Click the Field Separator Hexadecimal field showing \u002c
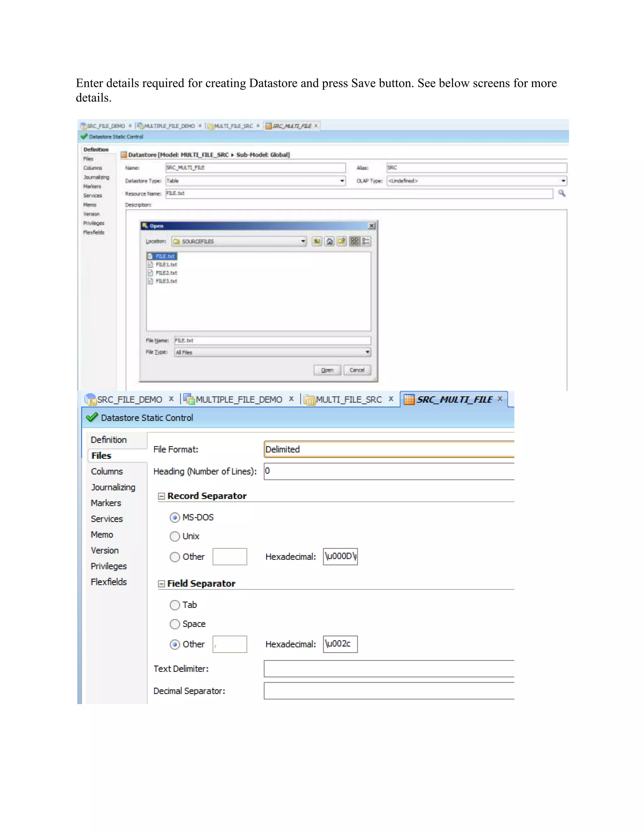The height and width of the screenshot is (833, 644). [340, 644]
